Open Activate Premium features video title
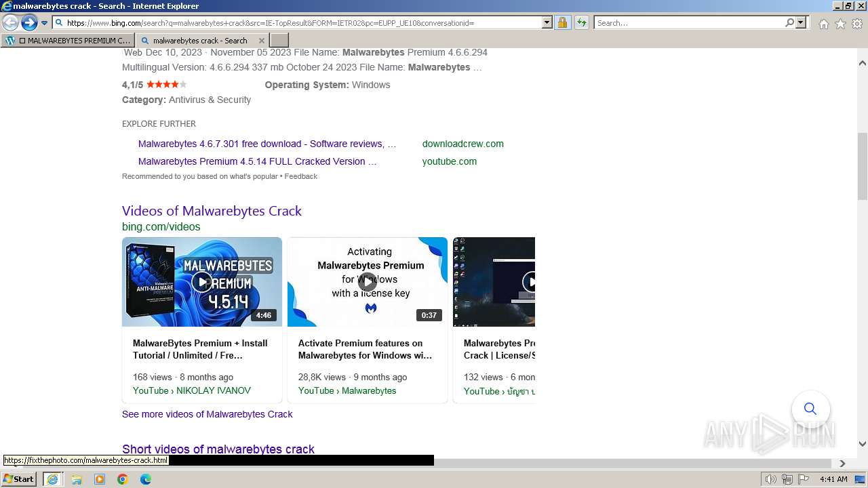868x488 pixels. [x=365, y=349]
